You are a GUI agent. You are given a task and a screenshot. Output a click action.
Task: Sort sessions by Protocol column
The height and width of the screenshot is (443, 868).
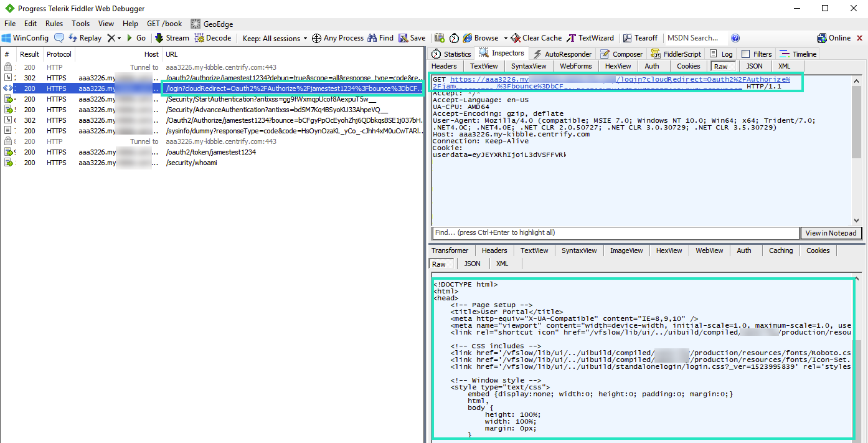(x=59, y=54)
